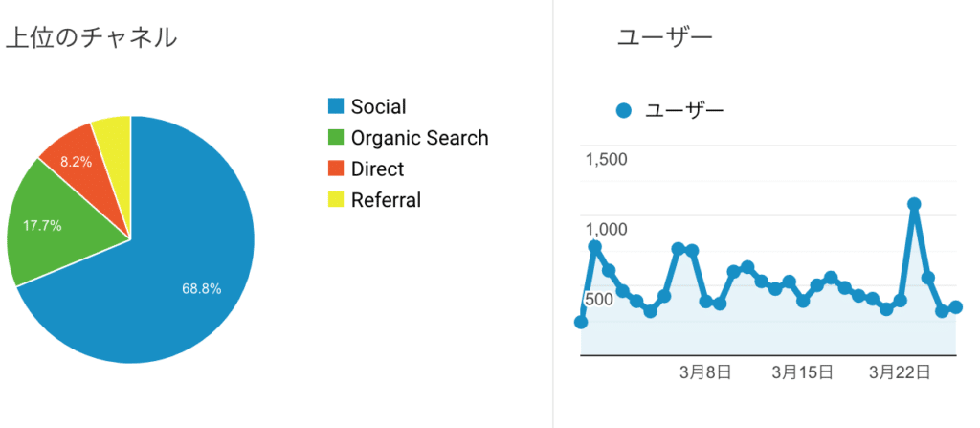Click the 3月22日 axis label
This screenshot has height=428, width=980.
click(x=901, y=372)
